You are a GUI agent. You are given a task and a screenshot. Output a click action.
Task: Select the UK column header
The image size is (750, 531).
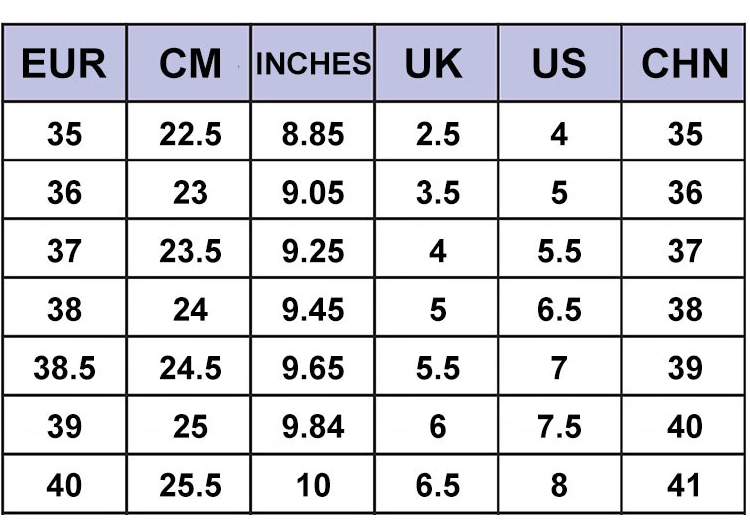click(436, 64)
